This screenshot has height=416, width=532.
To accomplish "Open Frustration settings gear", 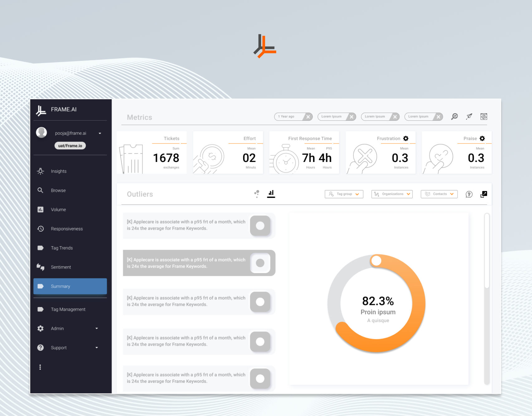I will pos(406,138).
